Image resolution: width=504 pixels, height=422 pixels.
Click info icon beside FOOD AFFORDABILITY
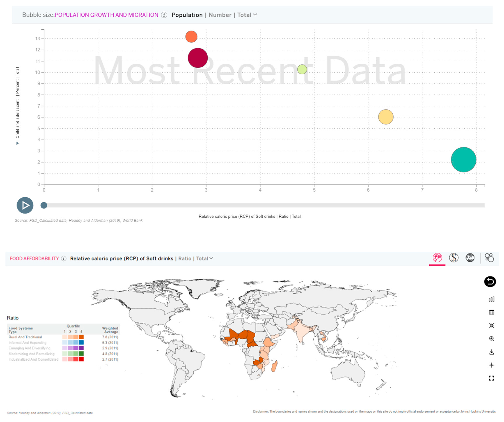point(64,259)
